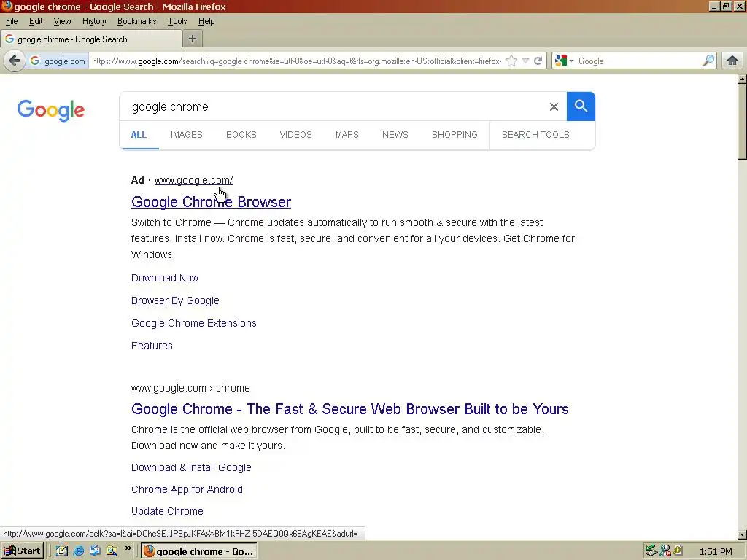Open the File menu

12,21
